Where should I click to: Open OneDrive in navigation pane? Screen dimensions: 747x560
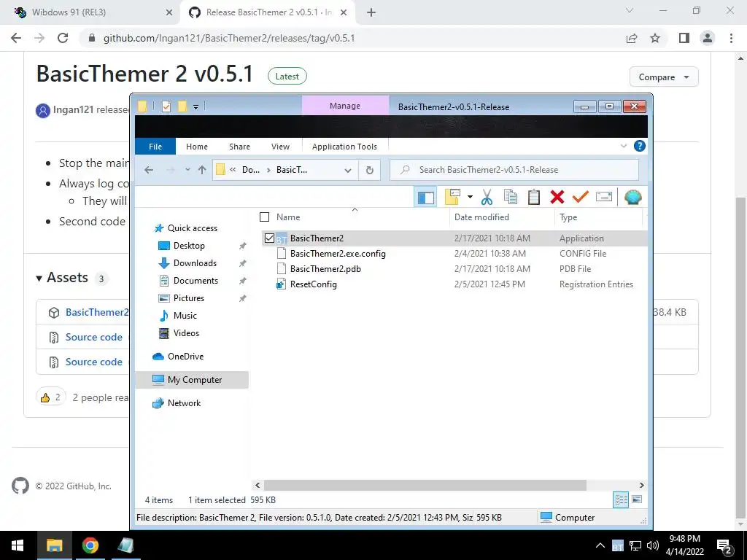[185, 356]
